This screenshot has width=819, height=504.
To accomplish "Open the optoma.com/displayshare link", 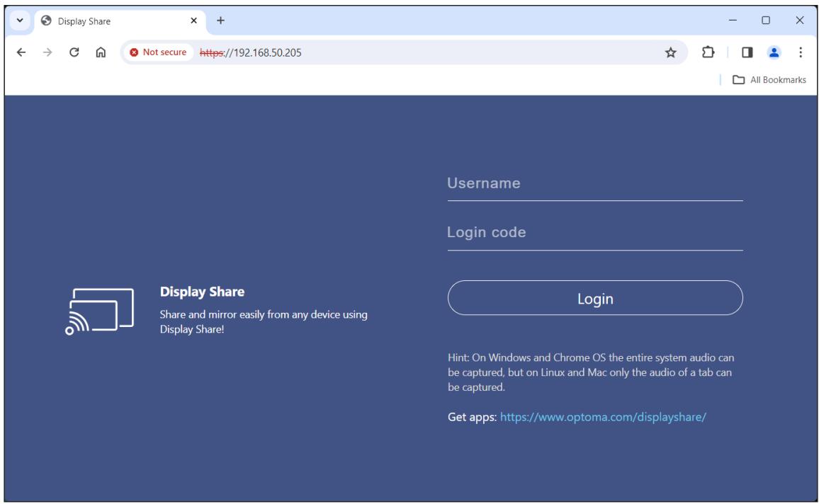I will [x=603, y=417].
